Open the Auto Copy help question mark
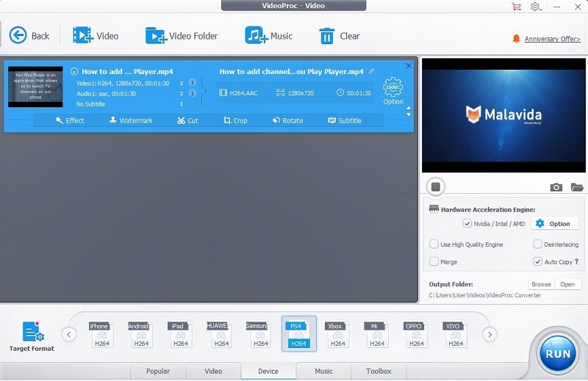588x381 pixels. coord(576,261)
